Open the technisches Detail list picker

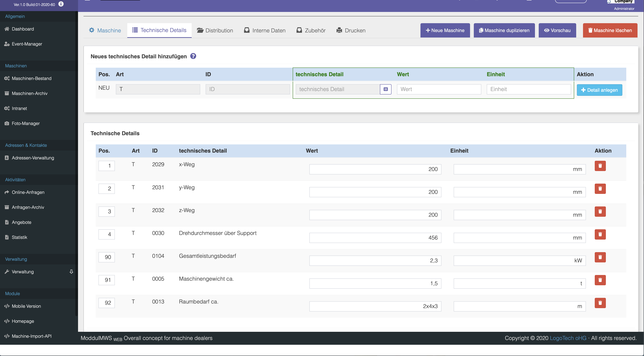386,89
